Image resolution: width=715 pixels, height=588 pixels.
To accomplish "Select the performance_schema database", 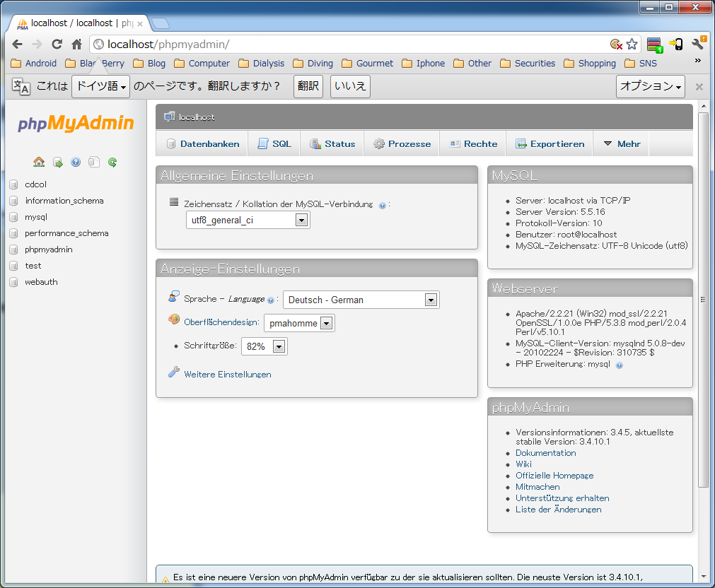I will [x=66, y=233].
